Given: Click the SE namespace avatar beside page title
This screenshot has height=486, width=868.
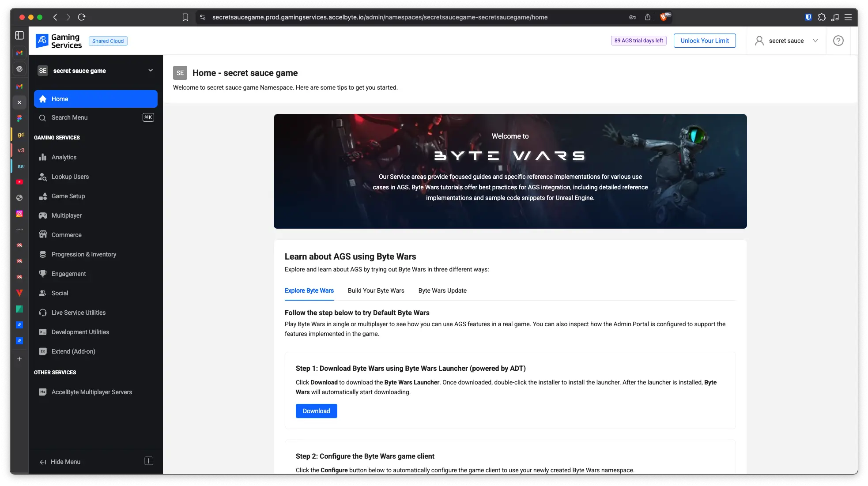Looking at the screenshot, I should (x=180, y=73).
